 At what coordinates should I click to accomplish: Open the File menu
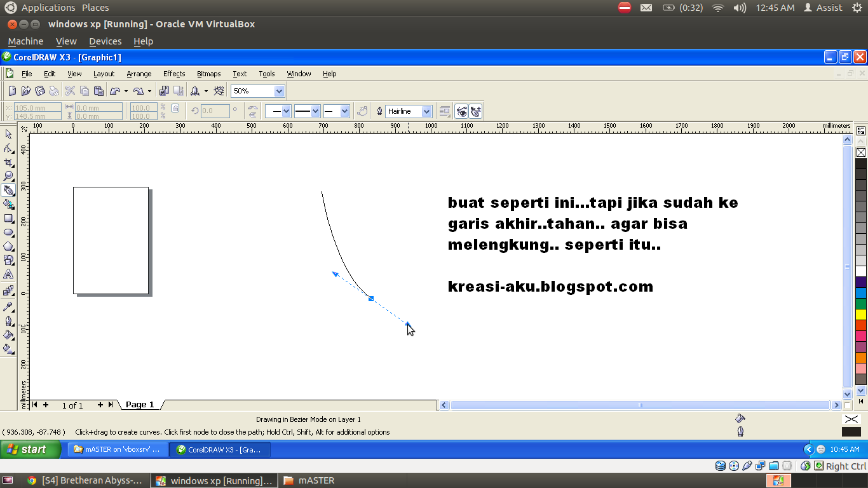[27, 74]
